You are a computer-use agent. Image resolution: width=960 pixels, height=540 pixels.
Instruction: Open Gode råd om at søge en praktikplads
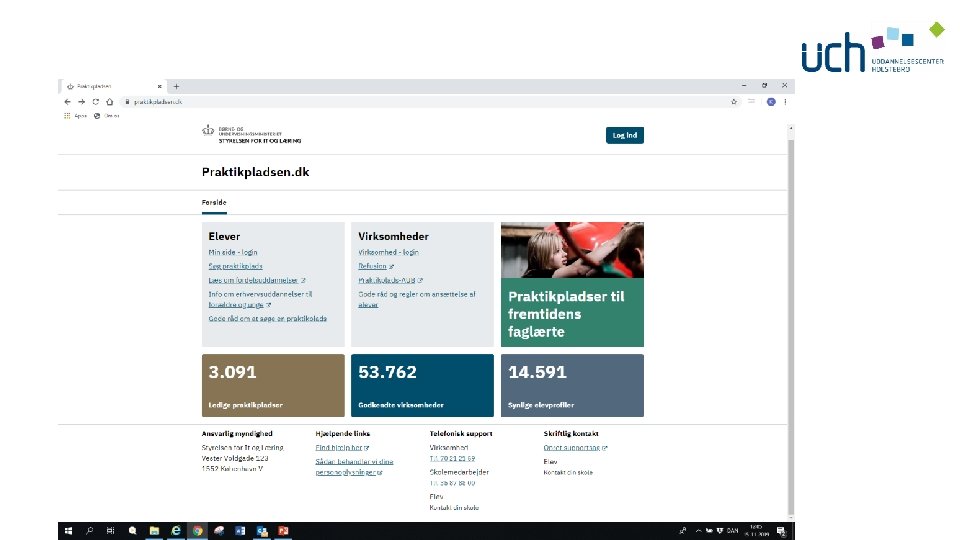[x=268, y=318]
